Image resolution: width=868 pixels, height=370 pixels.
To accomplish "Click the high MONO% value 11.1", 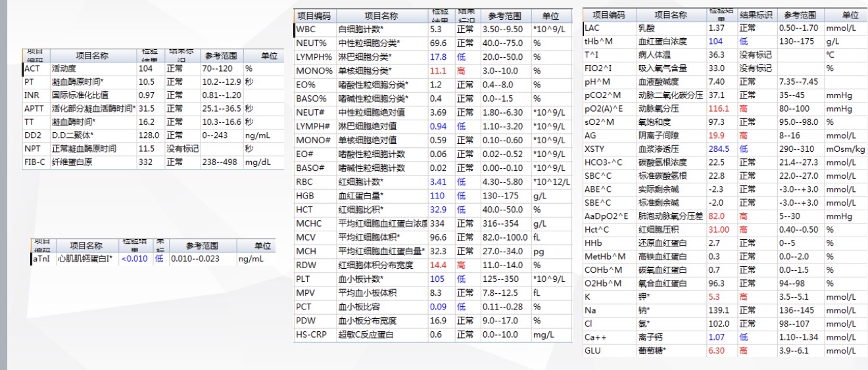I will click(x=438, y=71).
